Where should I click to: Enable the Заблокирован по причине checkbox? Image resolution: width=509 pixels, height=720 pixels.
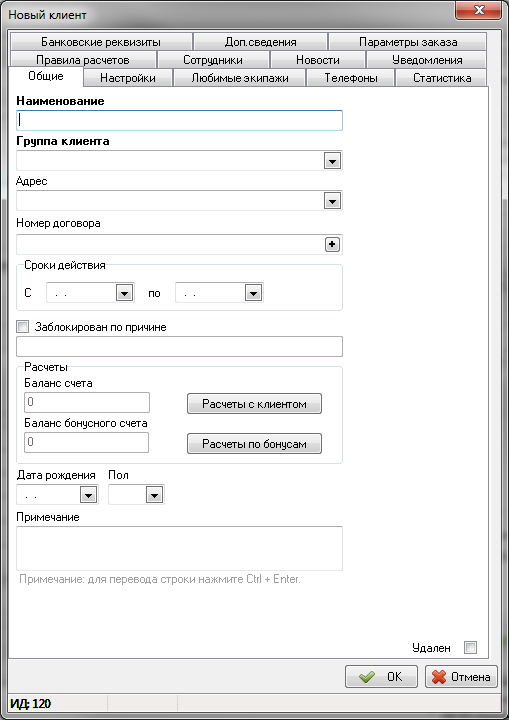click(x=22, y=327)
